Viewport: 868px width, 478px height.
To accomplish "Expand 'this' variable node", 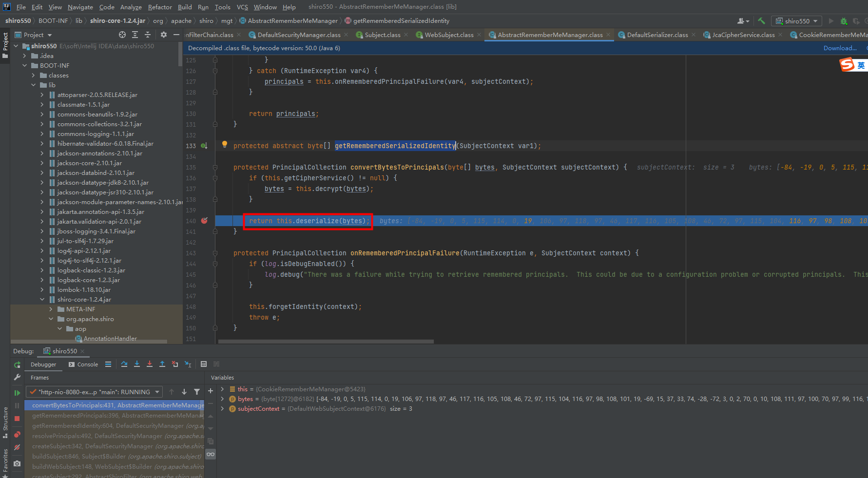I will 222,389.
